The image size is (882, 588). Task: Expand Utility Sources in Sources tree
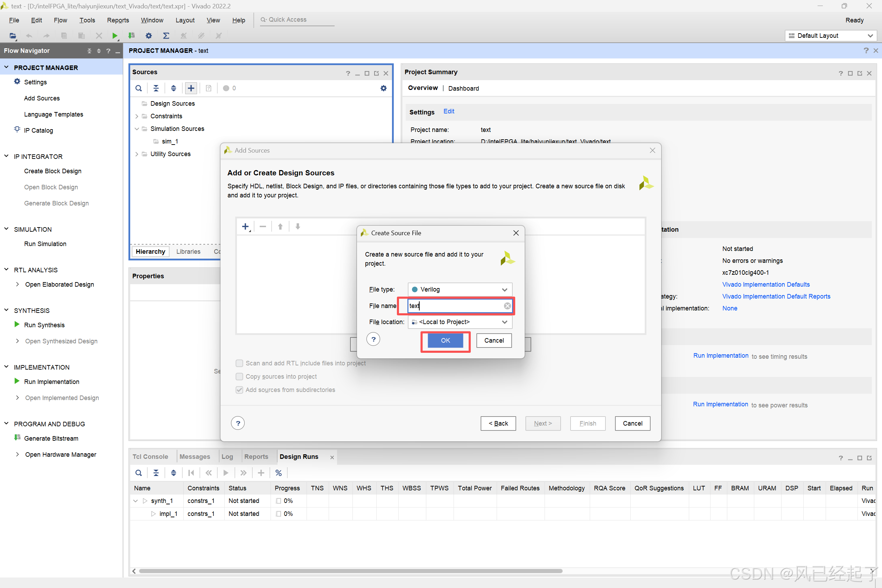point(137,154)
